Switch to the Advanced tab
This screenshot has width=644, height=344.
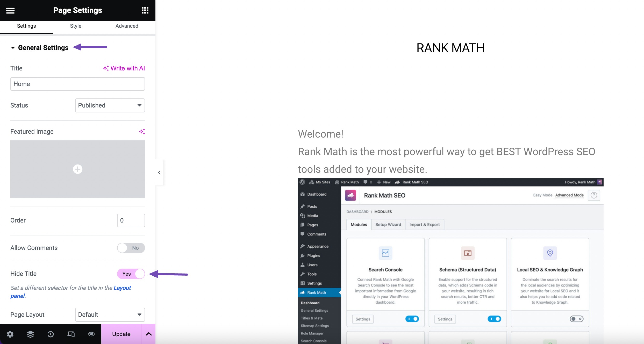point(127,26)
